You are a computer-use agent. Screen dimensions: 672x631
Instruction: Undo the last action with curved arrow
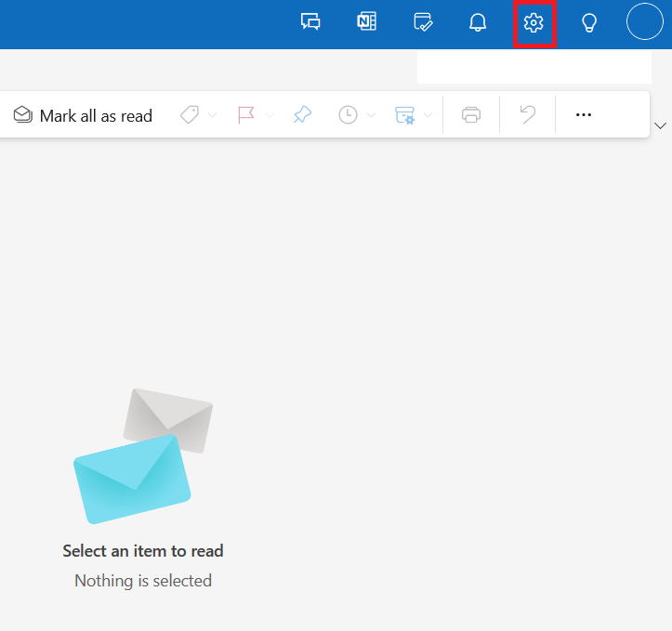click(x=528, y=115)
